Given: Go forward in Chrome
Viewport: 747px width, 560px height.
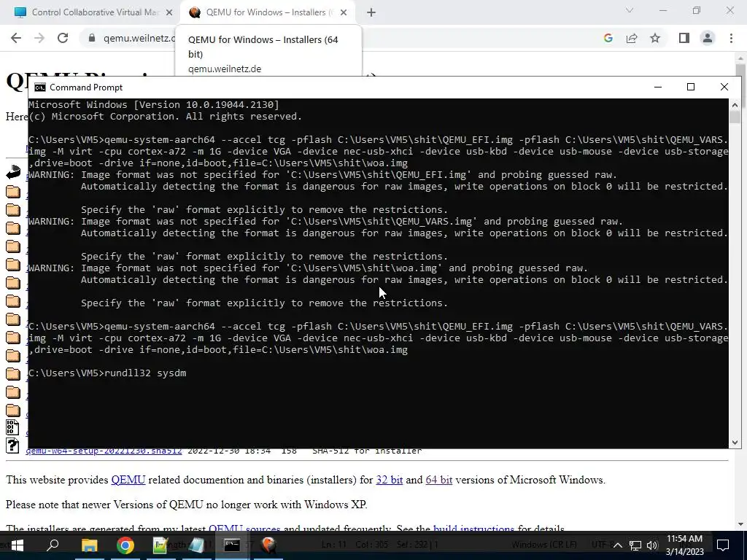Looking at the screenshot, I should pyautogui.click(x=39, y=38).
